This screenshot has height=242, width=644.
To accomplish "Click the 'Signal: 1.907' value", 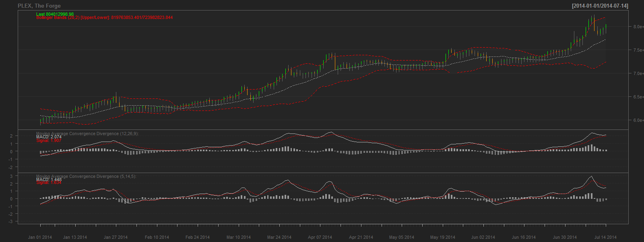I will [49, 140].
